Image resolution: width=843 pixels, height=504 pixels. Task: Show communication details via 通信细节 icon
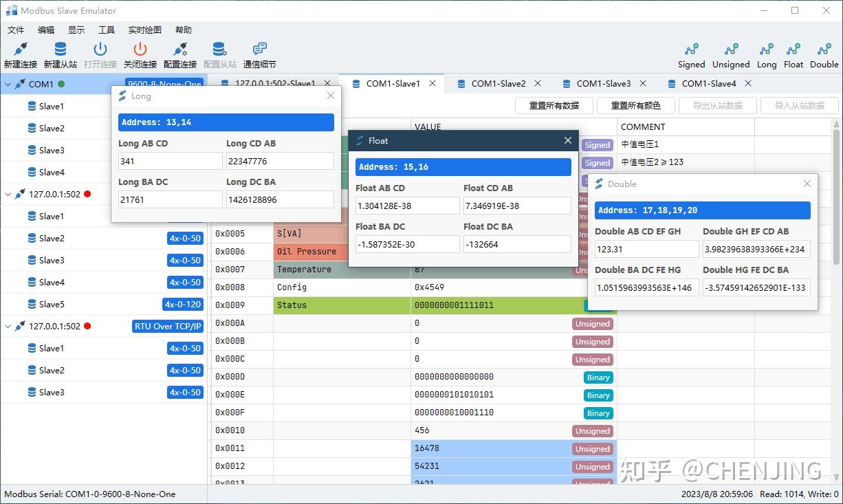(x=259, y=54)
